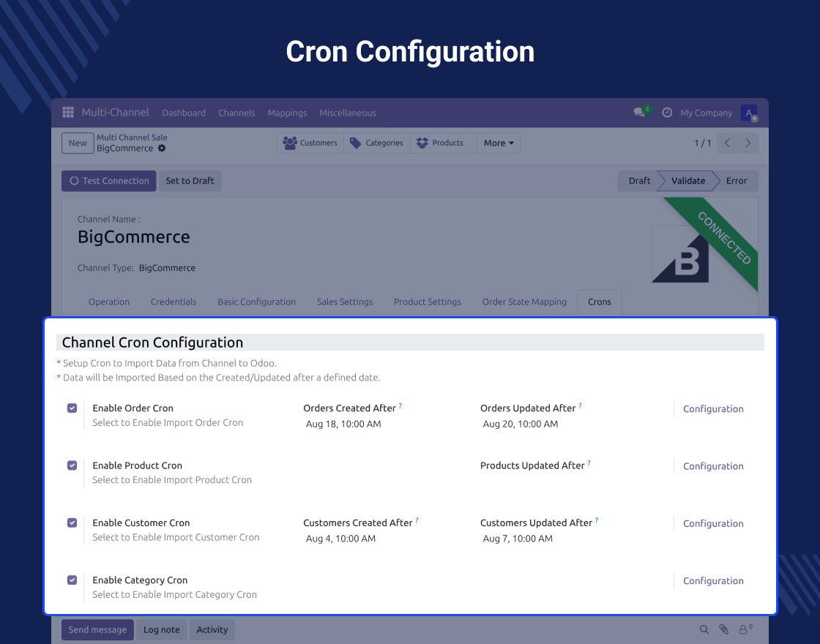820x644 pixels.
Task: Open Configuration link for Product Cron
Action: click(713, 467)
